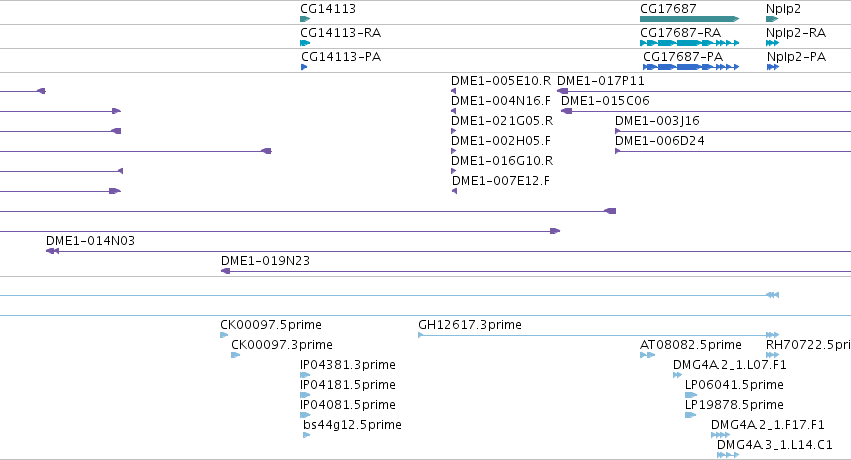
Task: Click the CK00097.5prime EST label
Action: coord(271,324)
